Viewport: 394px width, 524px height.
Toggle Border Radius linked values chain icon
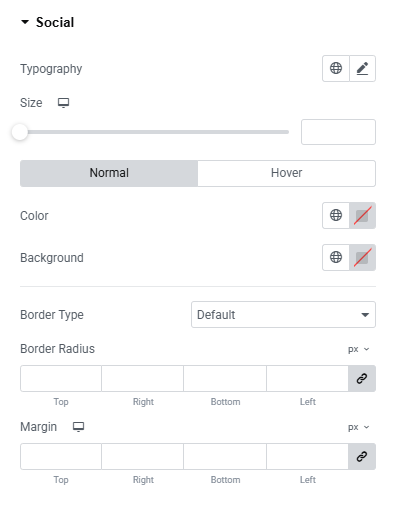[x=362, y=378]
